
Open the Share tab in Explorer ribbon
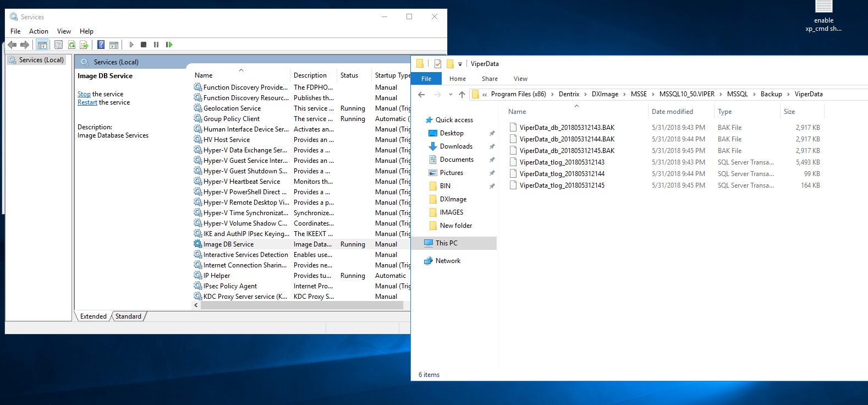tap(490, 79)
